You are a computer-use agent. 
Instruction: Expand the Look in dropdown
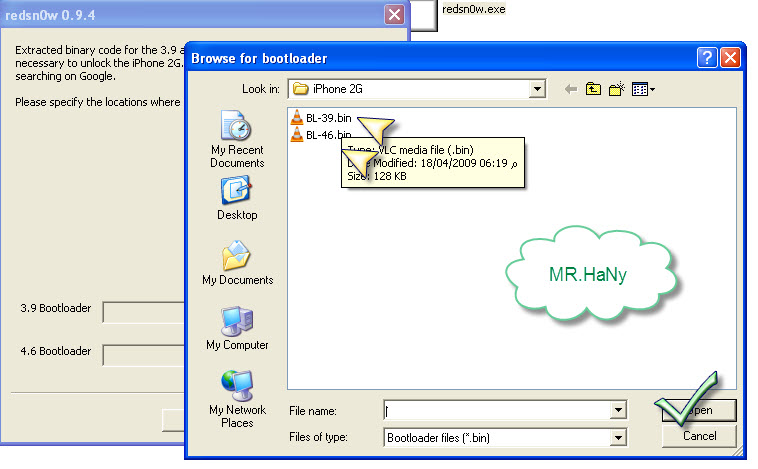[536, 89]
